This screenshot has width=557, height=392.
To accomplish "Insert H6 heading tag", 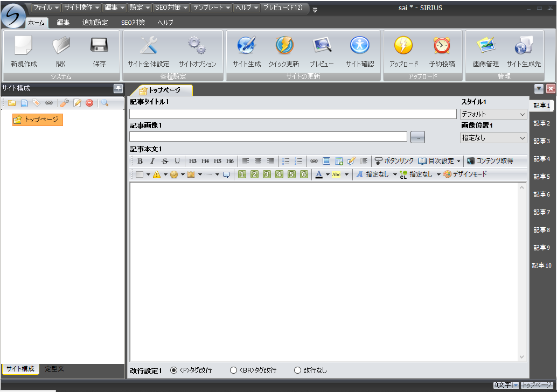I will click(230, 161).
